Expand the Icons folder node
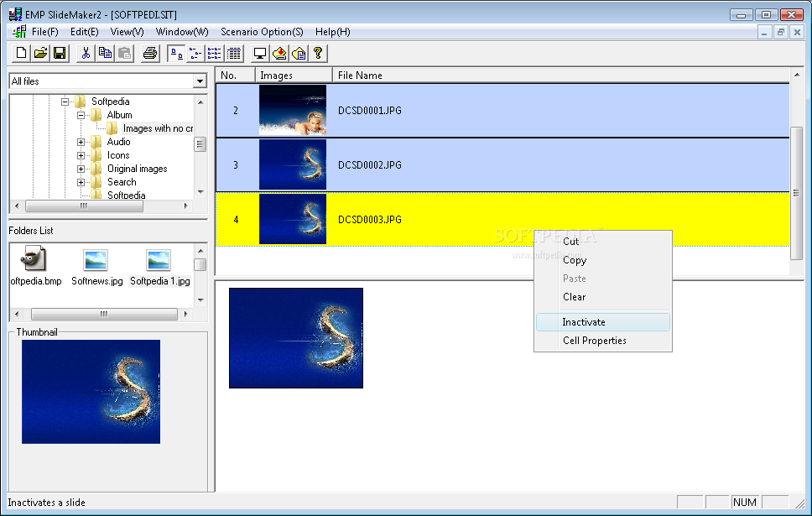Image resolution: width=812 pixels, height=516 pixels. 81,155
